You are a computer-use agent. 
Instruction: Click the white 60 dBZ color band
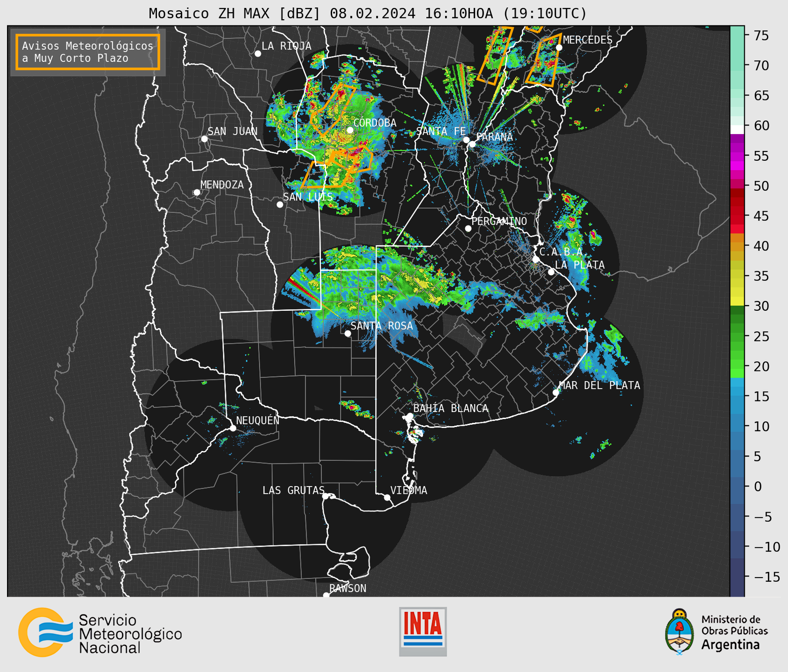(x=737, y=129)
